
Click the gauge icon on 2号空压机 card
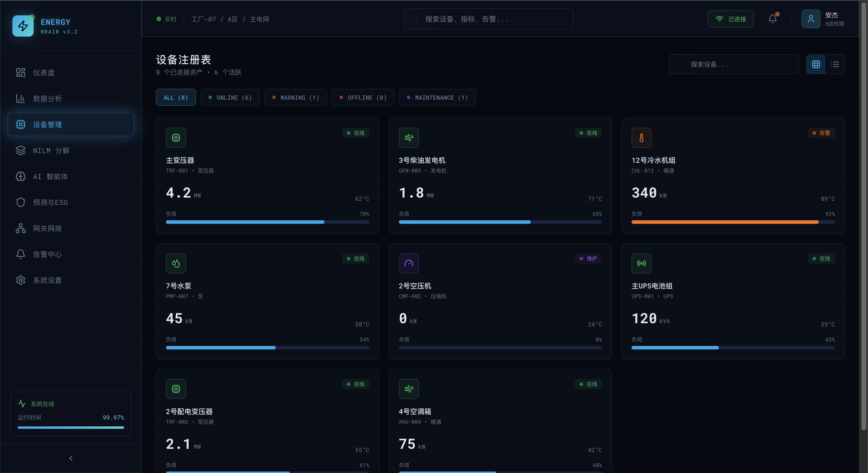pos(409,263)
